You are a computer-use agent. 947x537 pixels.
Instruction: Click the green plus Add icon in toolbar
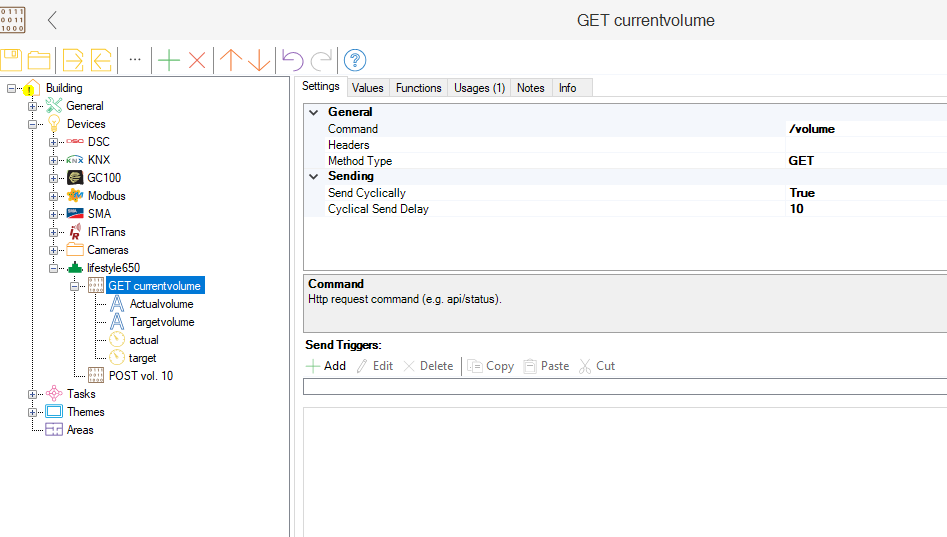(169, 60)
